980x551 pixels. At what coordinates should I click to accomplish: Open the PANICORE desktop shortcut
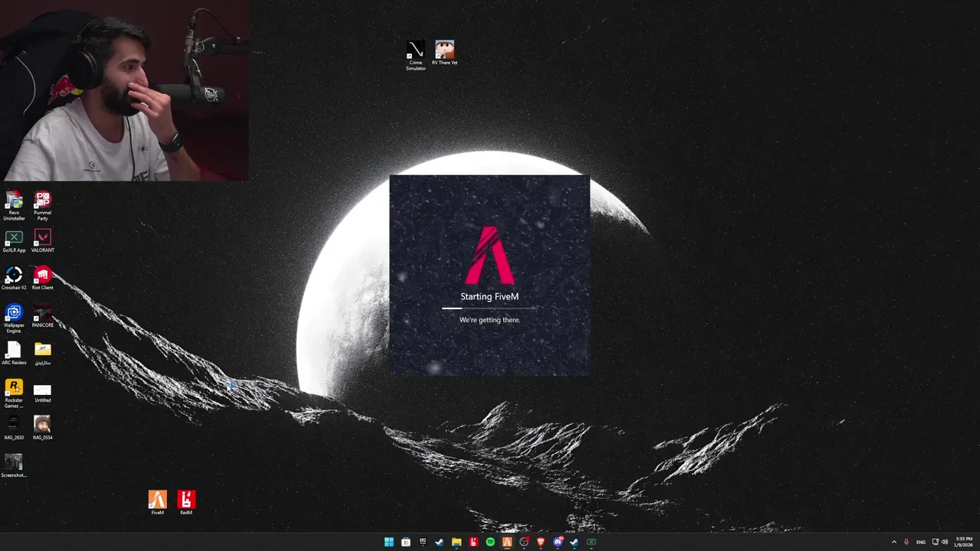(43, 316)
